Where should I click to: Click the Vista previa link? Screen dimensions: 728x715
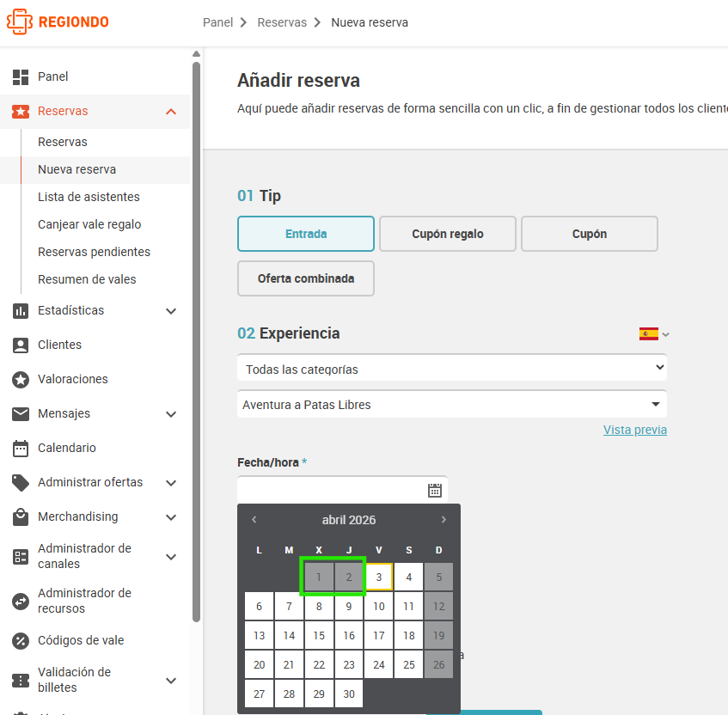[634, 430]
